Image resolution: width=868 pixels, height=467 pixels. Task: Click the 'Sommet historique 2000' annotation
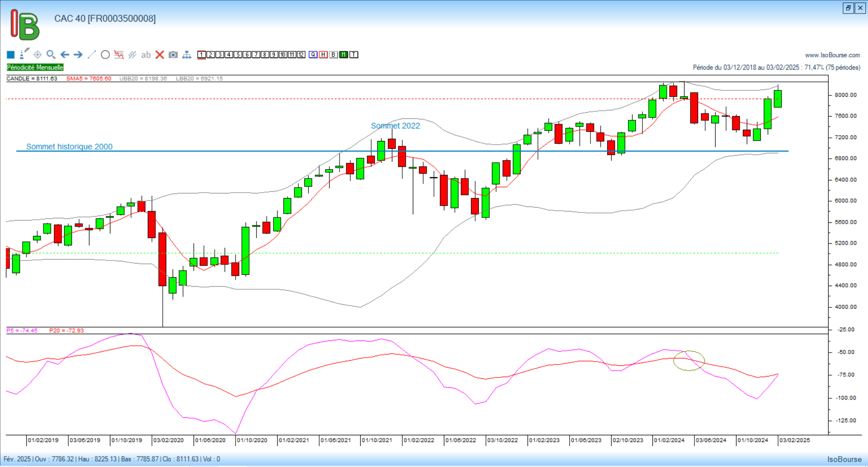tap(69, 146)
